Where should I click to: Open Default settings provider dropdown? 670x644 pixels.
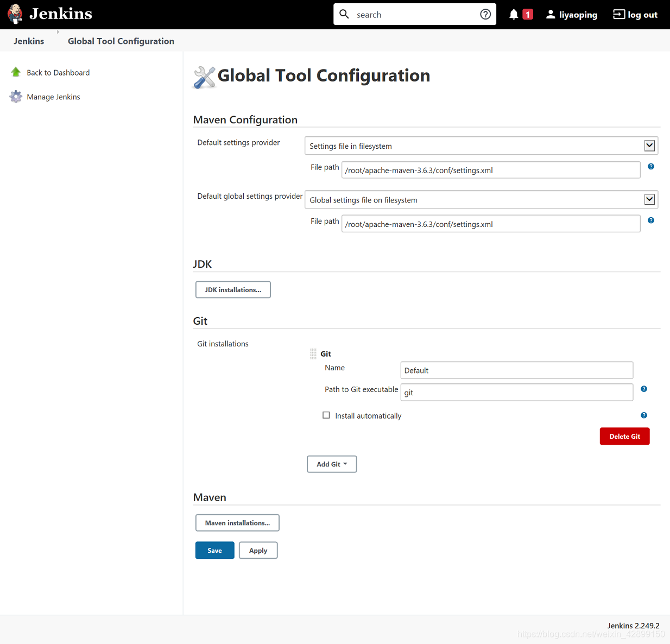pyautogui.click(x=482, y=146)
